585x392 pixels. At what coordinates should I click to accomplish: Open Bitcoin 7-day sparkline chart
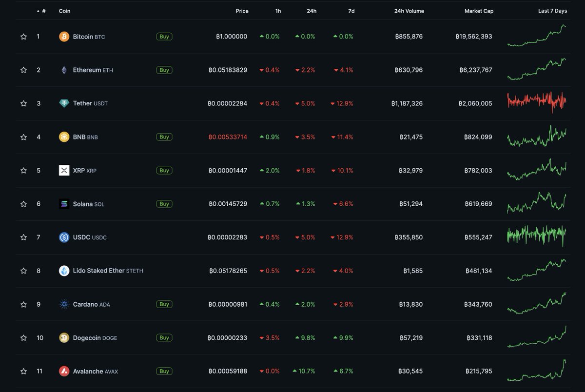tap(537, 36)
